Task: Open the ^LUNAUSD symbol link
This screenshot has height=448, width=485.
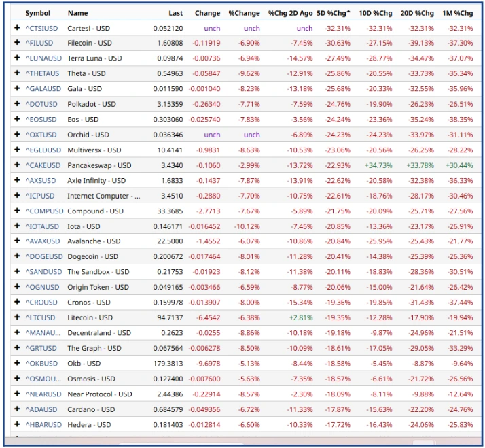Action: pos(43,58)
